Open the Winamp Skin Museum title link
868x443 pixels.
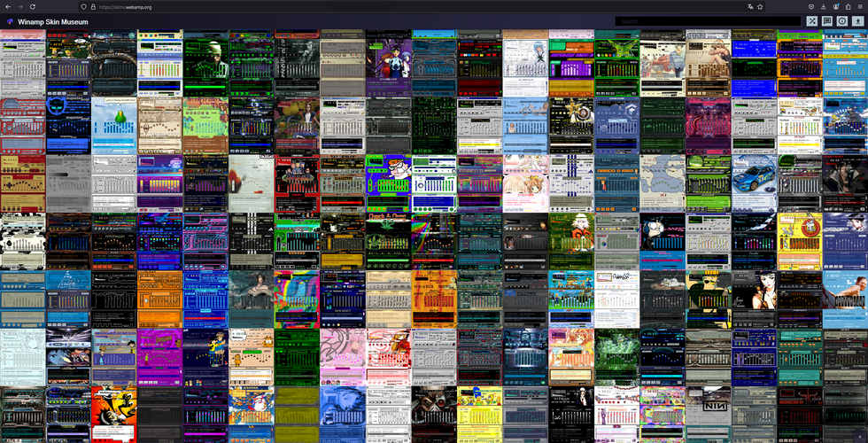pyautogui.click(x=52, y=21)
